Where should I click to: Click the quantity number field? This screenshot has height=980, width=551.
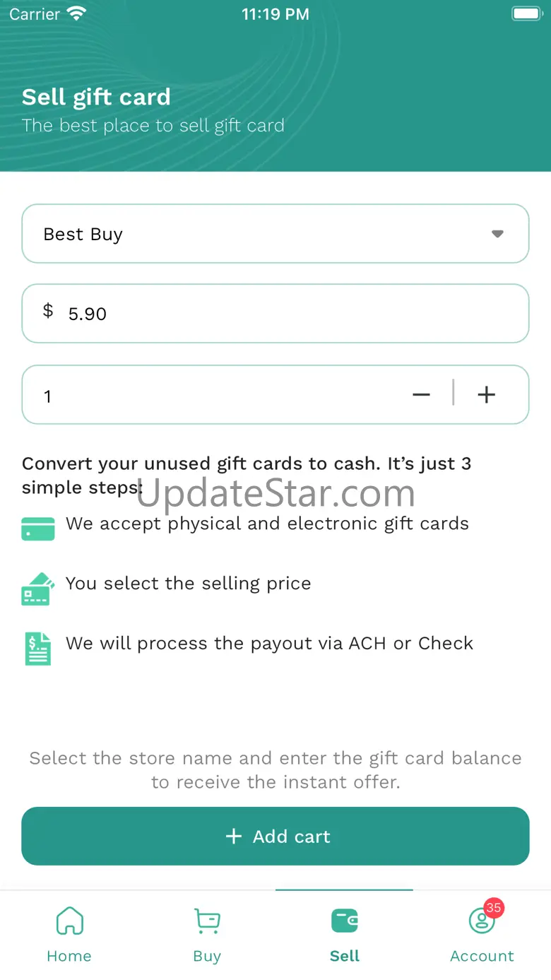(212, 395)
